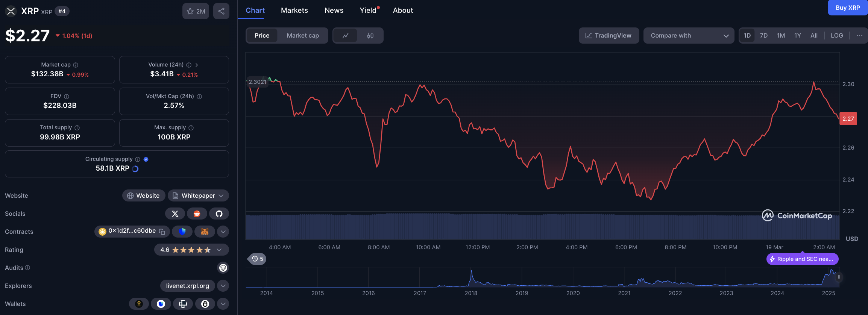The image size is (868, 315).
Task: Open the About tab
Action: (x=403, y=11)
